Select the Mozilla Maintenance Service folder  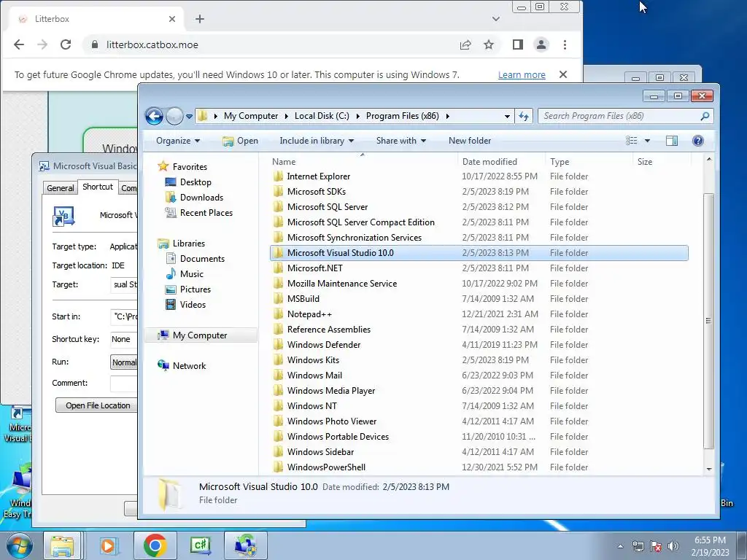[x=341, y=284]
